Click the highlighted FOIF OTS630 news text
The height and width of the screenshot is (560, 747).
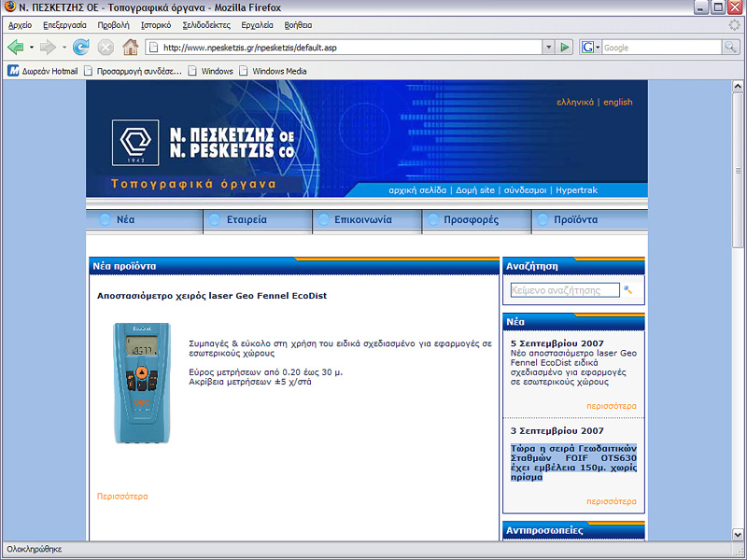pyautogui.click(x=573, y=462)
